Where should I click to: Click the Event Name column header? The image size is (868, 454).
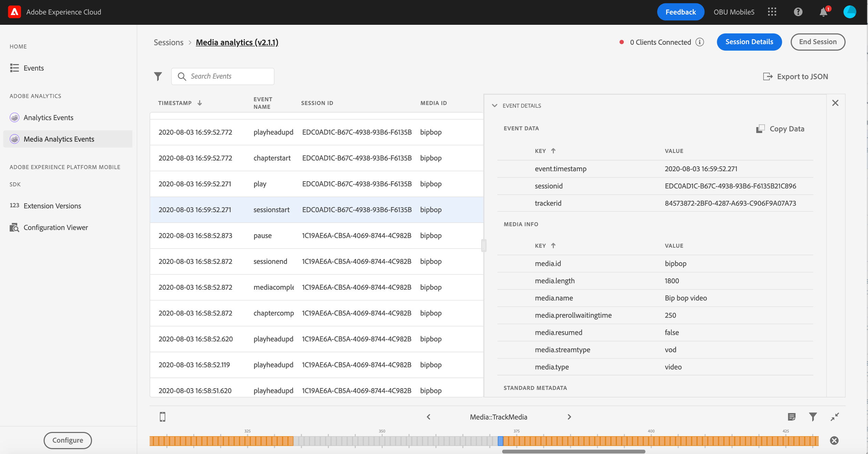[x=263, y=103]
